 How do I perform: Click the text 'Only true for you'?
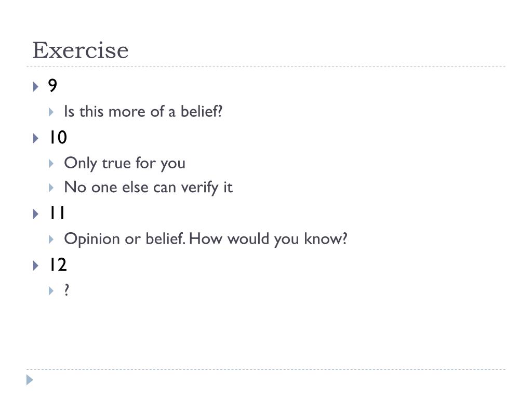125,164
